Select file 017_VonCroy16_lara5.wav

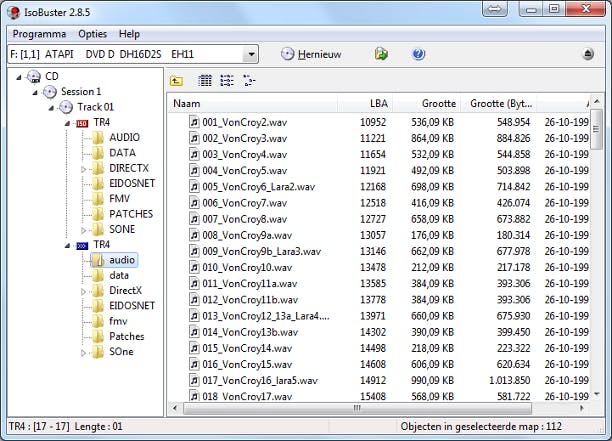pos(260,381)
